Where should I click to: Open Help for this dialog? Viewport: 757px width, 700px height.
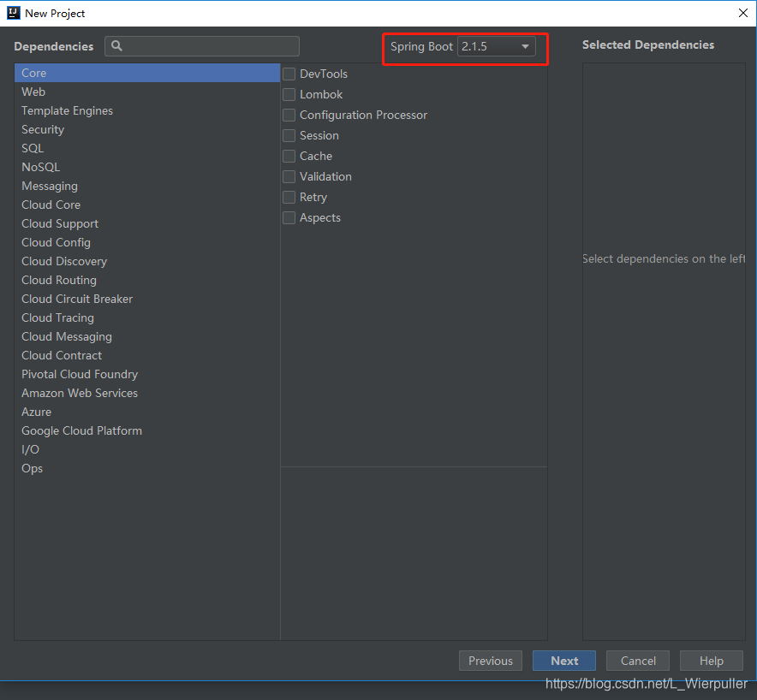click(711, 661)
